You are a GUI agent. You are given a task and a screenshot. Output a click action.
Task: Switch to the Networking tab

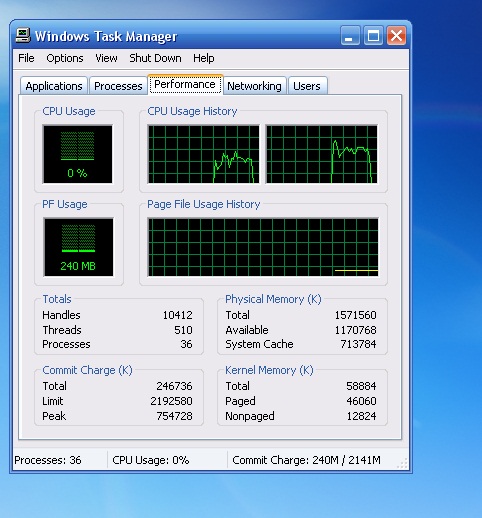[x=254, y=86]
